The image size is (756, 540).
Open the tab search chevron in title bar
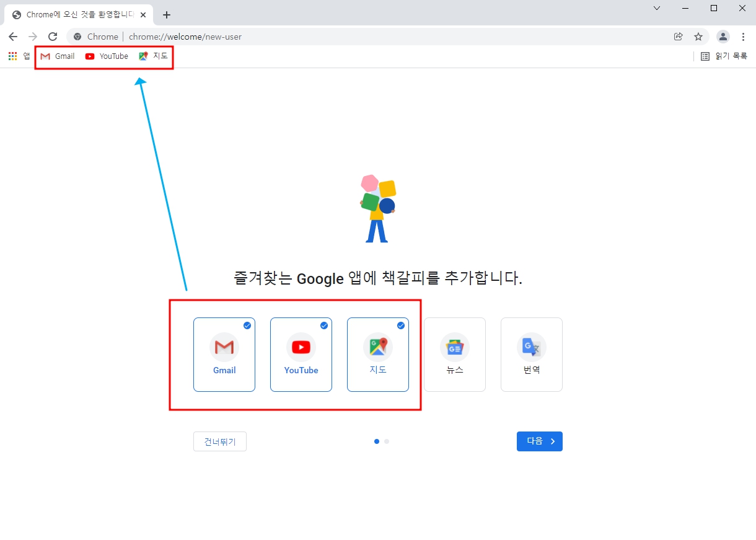(657, 8)
